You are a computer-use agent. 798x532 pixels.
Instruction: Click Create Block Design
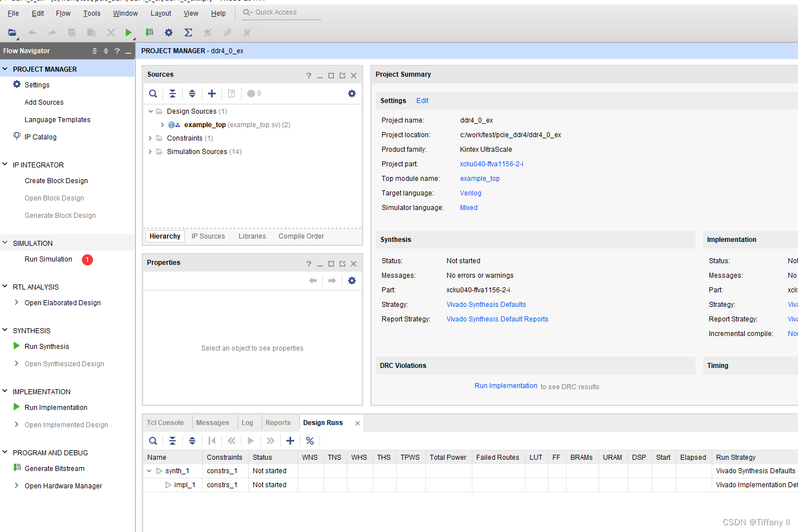[56, 181]
